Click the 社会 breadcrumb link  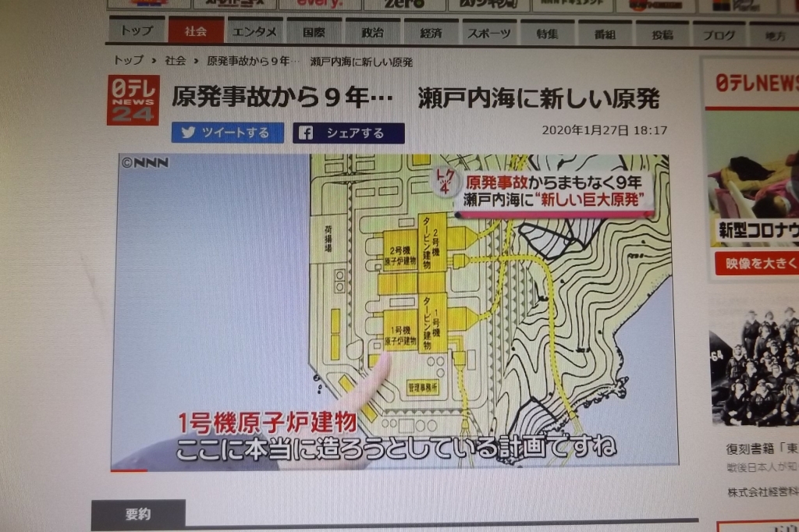pyautogui.click(x=175, y=60)
